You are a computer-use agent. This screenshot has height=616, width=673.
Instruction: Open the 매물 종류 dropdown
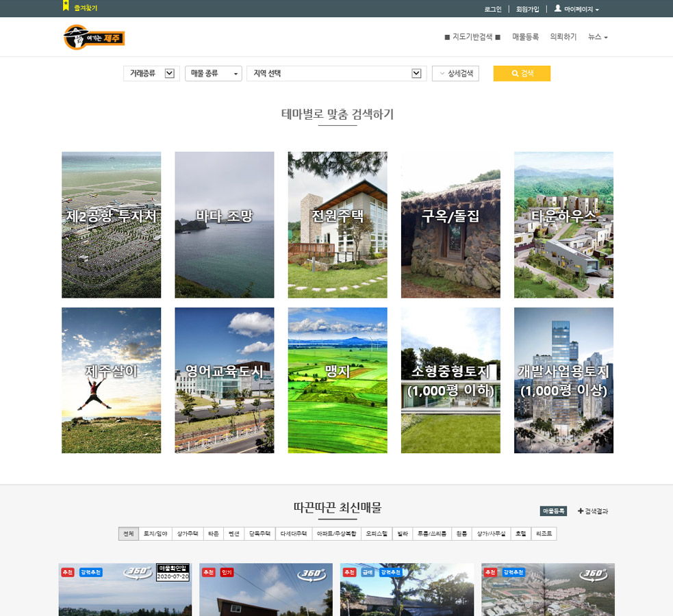tap(213, 73)
